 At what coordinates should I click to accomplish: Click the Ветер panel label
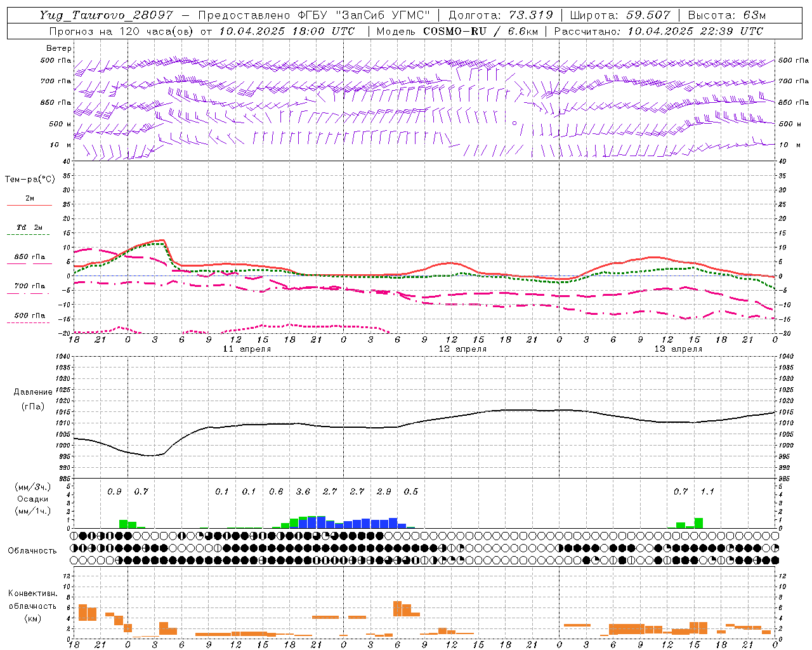59,48
